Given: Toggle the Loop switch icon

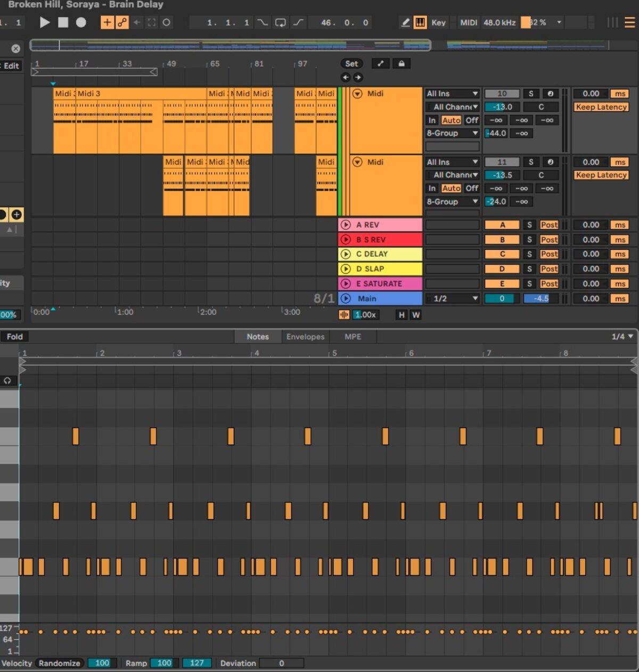Looking at the screenshot, I should pyautogui.click(x=280, y=22).
